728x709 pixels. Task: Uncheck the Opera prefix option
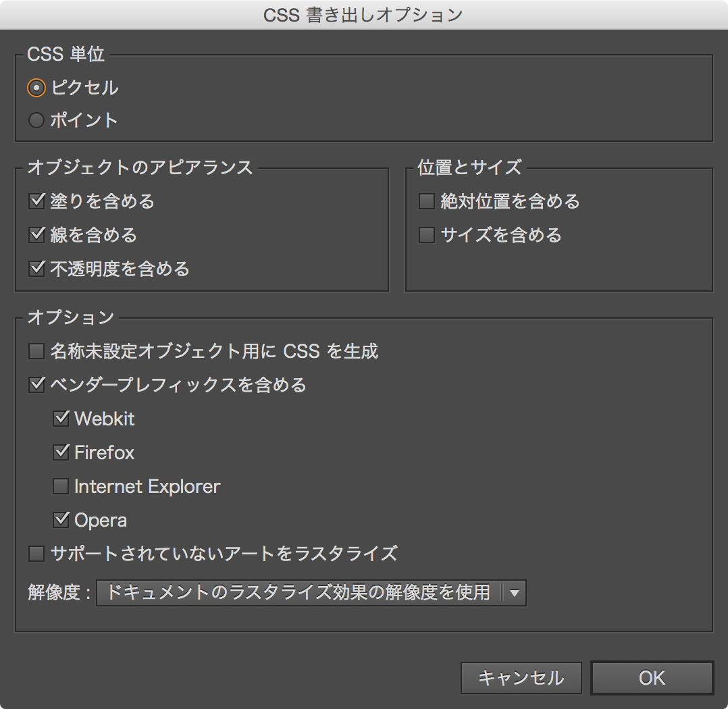pos(61,520)
